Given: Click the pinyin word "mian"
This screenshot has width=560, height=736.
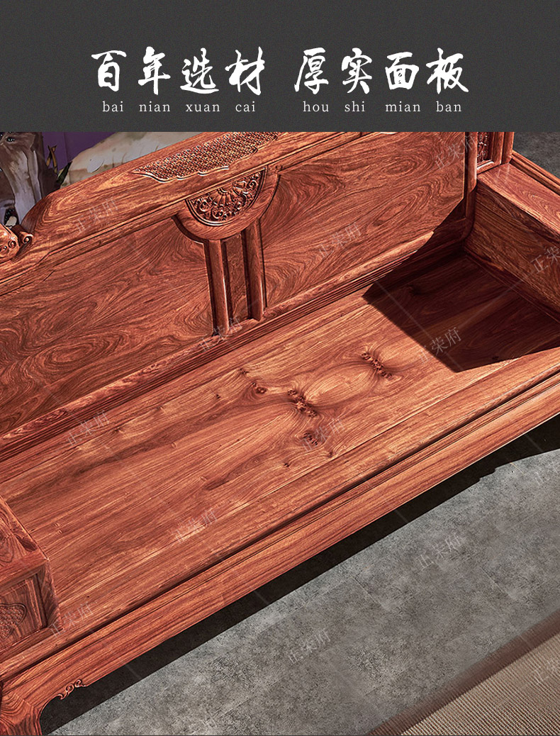Looking at the screenshot, I should pyautogui.click(x=403, y=108).
